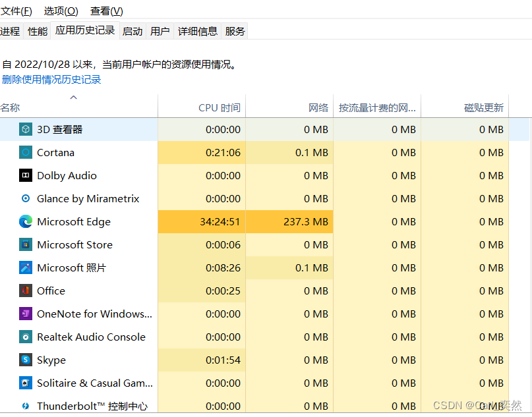
Task: Switch to the 性能 tab
Action: click(x=38, y=31)
